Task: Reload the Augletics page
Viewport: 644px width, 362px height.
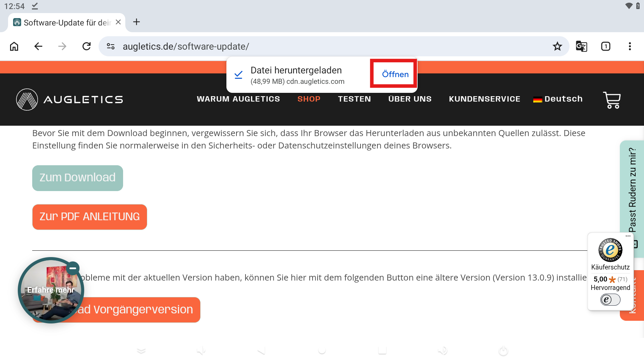Action: (x=87, y=46)
